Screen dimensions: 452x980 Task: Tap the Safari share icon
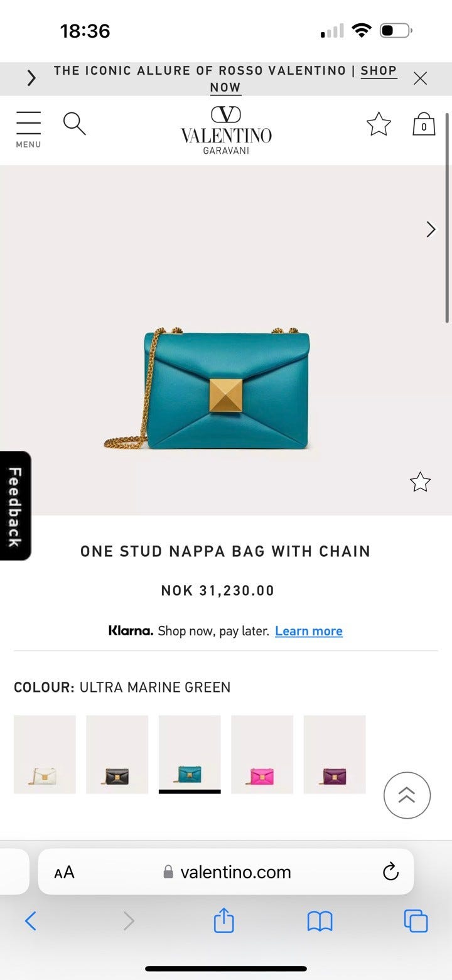pyautogui.click(x=223, y=921)
